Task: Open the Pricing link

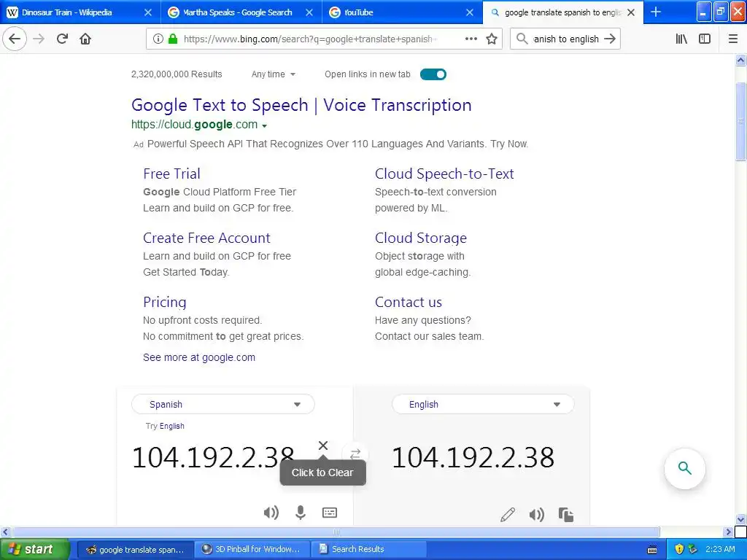Action: tap(164, 302)
